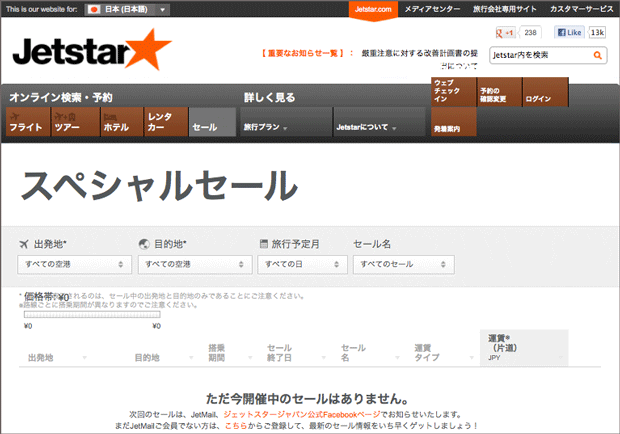Open the セール名 dropdown
This screenshot has height=434, width=620.
pyautogui.click(x=404, y=264)
